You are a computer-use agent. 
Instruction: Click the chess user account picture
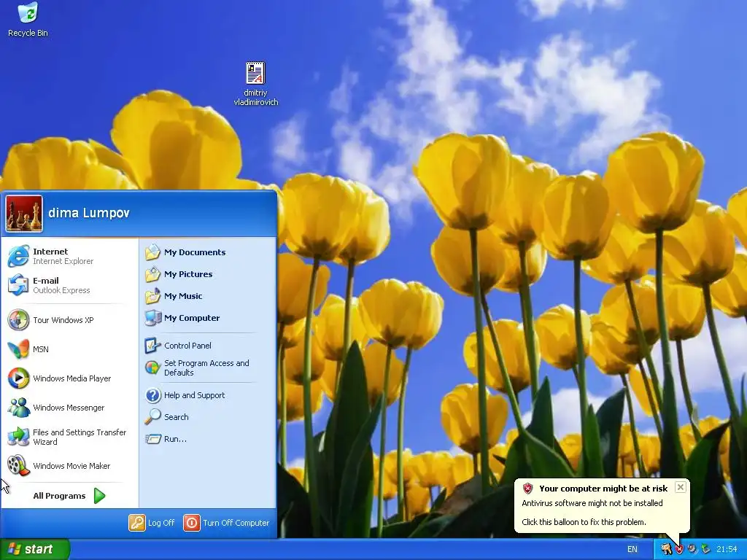(24, 214)
